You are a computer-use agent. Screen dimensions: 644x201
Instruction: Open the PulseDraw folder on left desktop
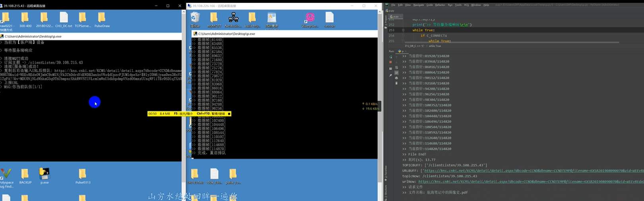tap(102, 20)
